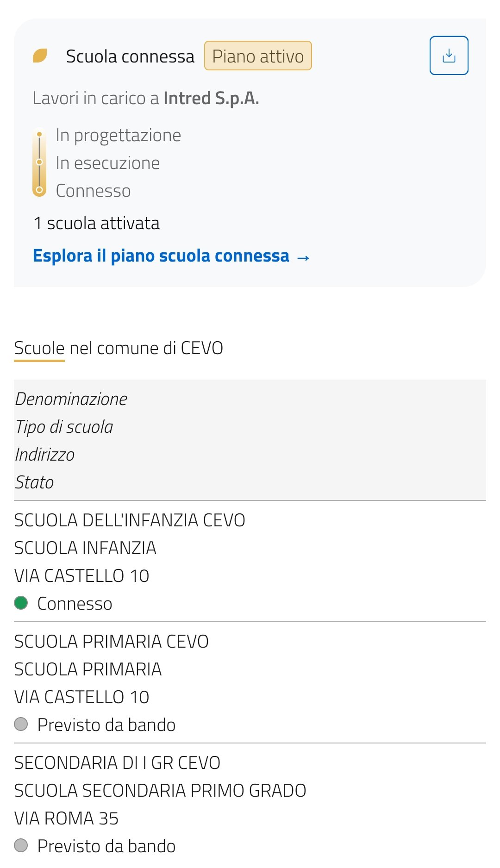Select the Scuola connessa heading
The image size is (500, 868).
(130, 56)
